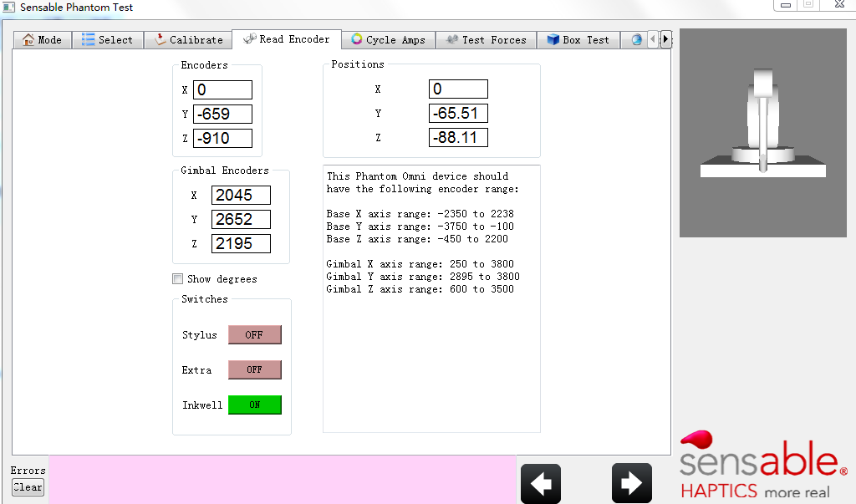Open the Cycle Amps tab
This screenshot has width=856, height=504.
[388, 40]
